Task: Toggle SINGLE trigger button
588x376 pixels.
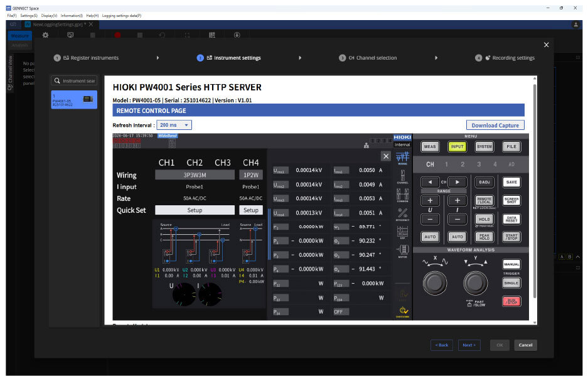Action: coord(511,283)
